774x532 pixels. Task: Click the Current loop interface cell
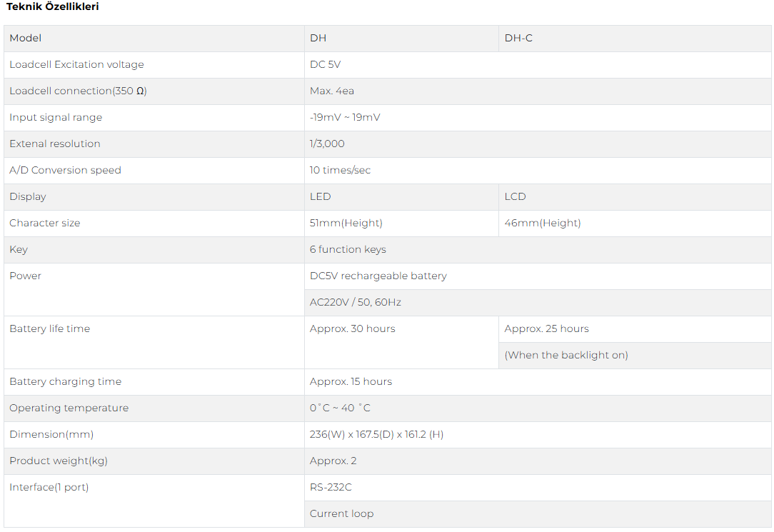[x=341, y=514]
